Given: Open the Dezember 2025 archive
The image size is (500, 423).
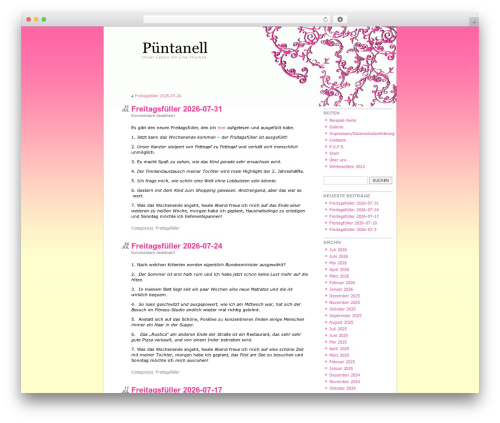Looking at the screenshot, I should tap(344, 296).
